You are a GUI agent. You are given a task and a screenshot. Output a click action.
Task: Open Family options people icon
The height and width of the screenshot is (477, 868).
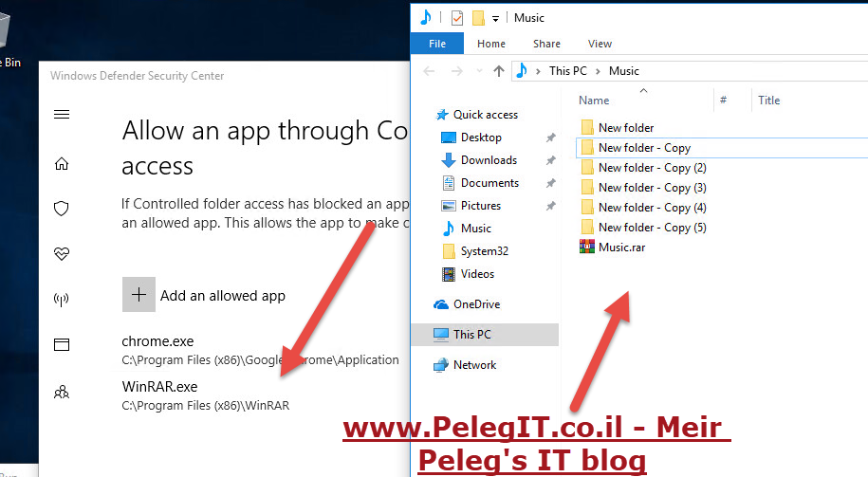62,393
